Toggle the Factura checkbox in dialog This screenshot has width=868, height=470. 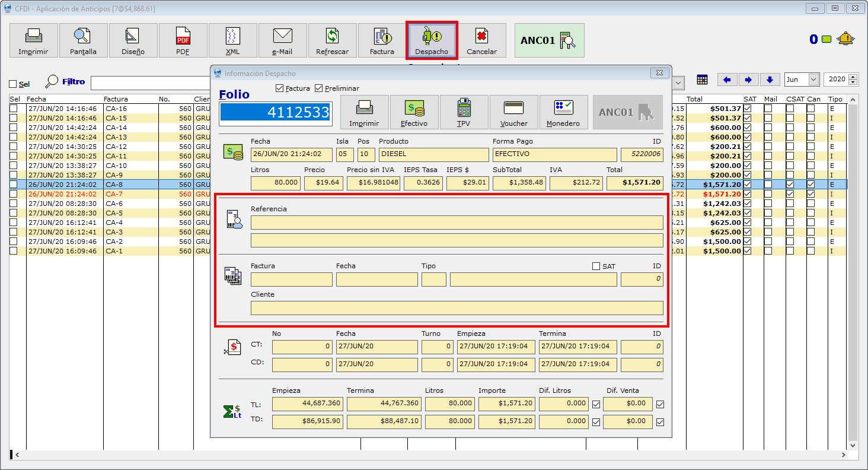click(x=280, y=88)
